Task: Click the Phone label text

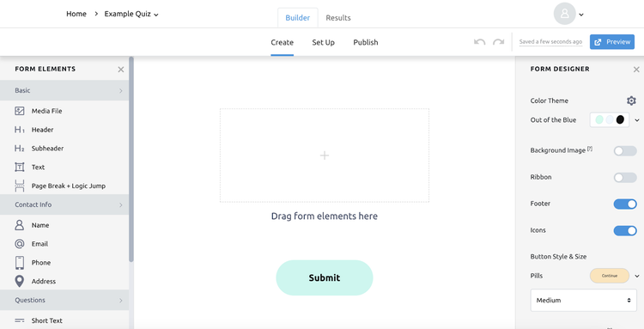Action: (41, 263)
